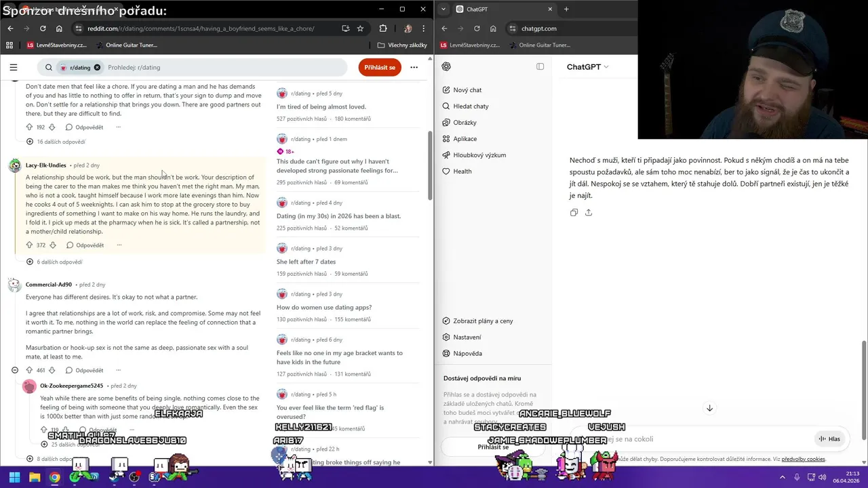
Task: Open post 'I'm tired of being almost loved.'
Action: 321,106
